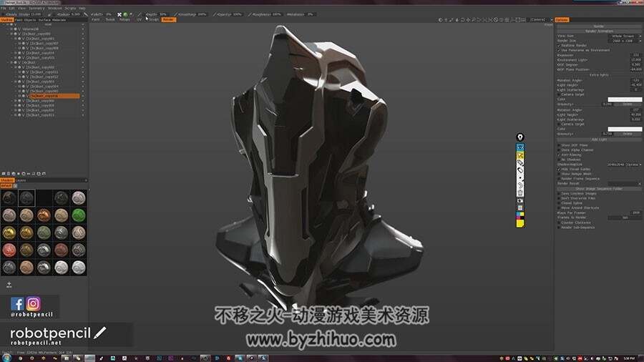Screen dimensions: 644x362
Task: Click the camera icon on floating toolbar
Action: point(520,201)
